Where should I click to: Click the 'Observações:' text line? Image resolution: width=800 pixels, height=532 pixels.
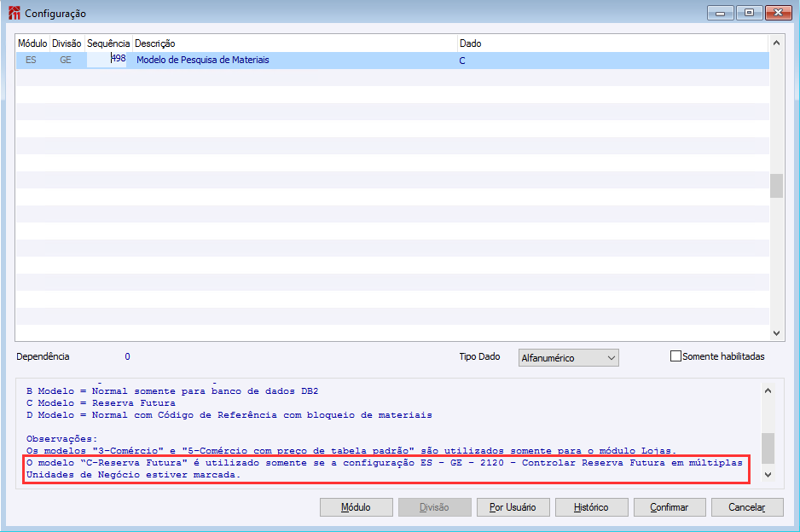pyautogui.click(x=61, y=439)
